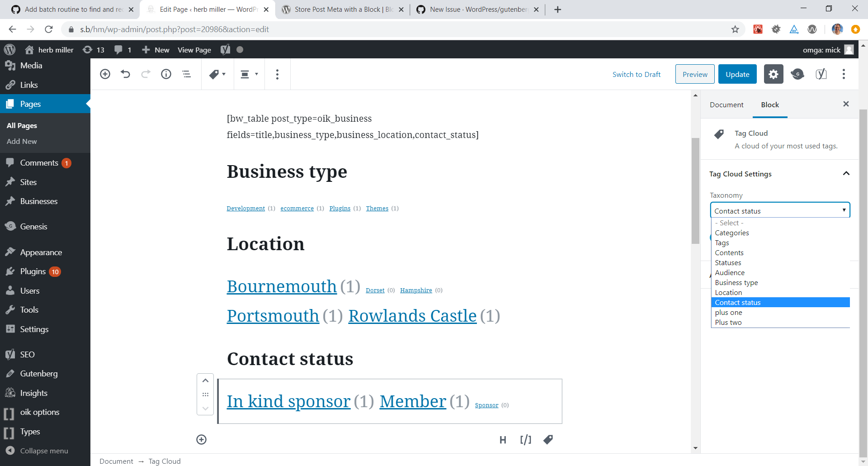This screenshot has width=868, height=466.
Task: Click the redo arrow icon
Action: point(146,74)
